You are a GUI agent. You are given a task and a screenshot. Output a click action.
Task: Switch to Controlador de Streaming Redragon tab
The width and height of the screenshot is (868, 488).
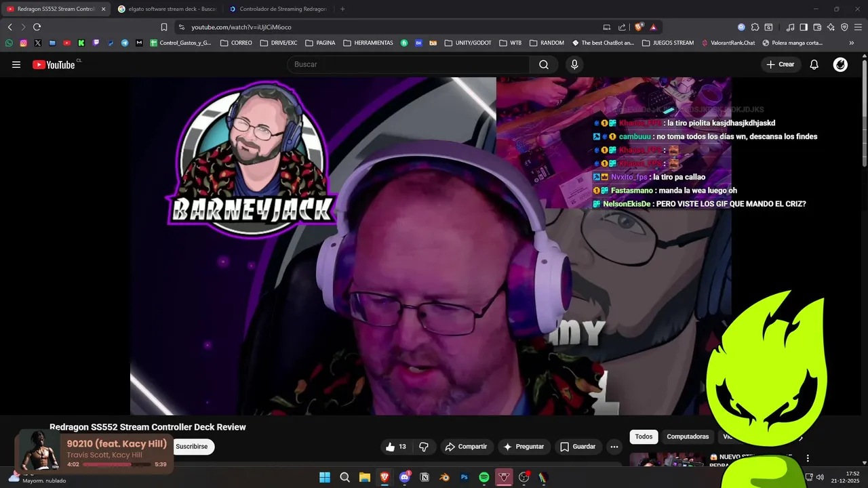[278, 9]
